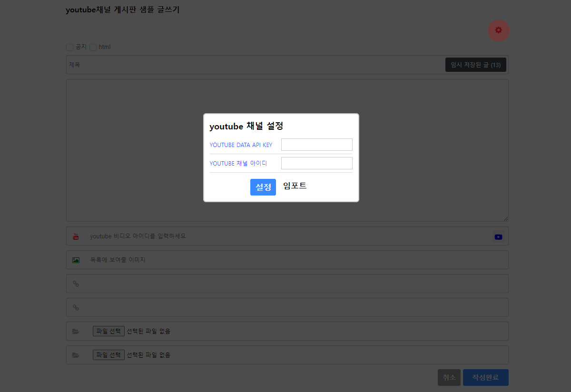Click the 임포트 button in the dialog
Screen dimensions: 571x392
point(295,186)
